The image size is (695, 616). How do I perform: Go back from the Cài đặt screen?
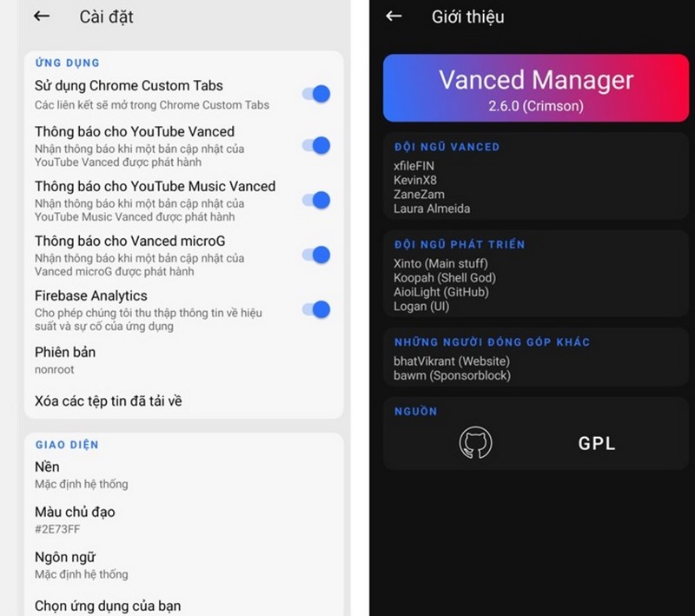[x=42, y=17]
